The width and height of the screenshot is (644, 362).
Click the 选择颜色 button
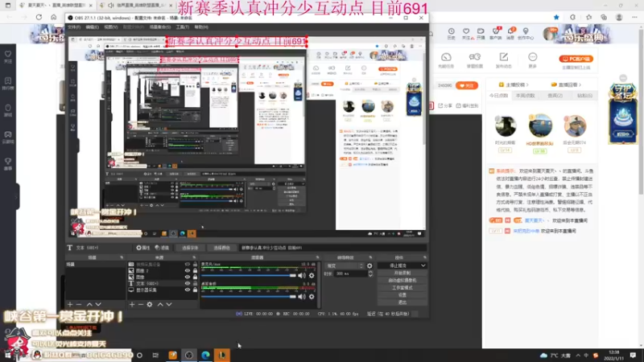(x=222, y=248)
